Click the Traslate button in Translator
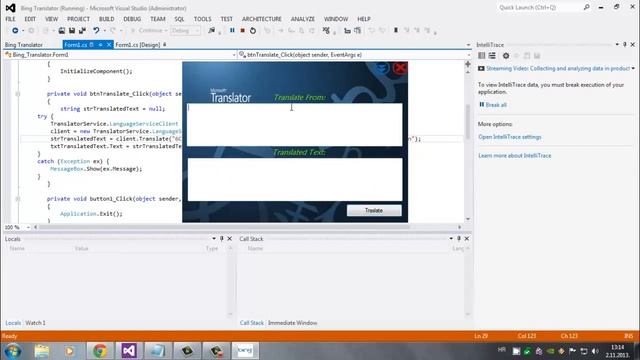 pos(374,211)
